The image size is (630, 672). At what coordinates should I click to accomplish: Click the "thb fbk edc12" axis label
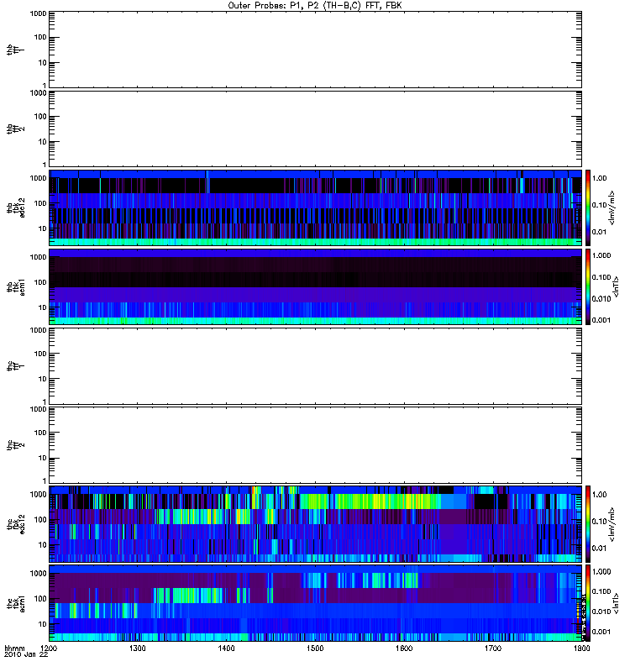tap(15, 207)
